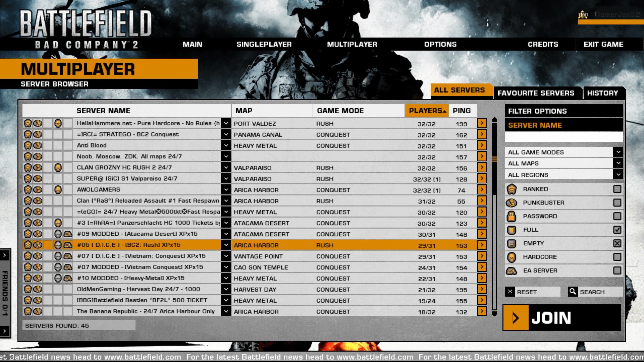
Task: Click the Join button
Action: click(562, 318)
